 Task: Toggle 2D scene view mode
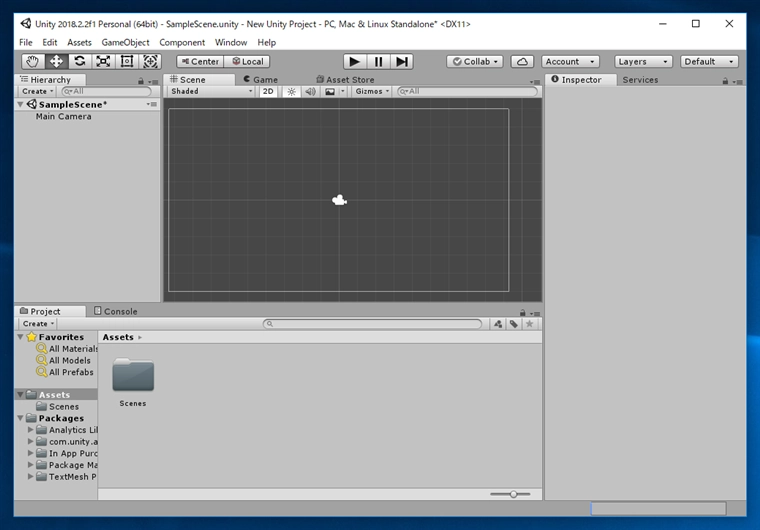click(268, 91)
